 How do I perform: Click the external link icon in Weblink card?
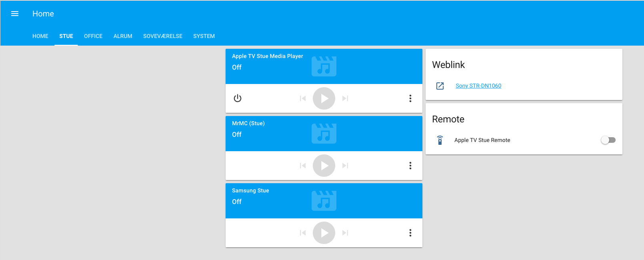440,86
